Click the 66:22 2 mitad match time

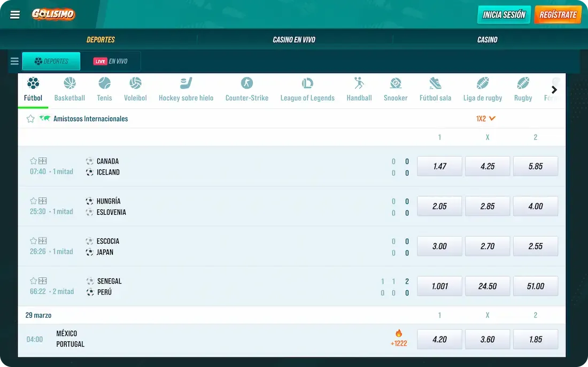[52, 291]
